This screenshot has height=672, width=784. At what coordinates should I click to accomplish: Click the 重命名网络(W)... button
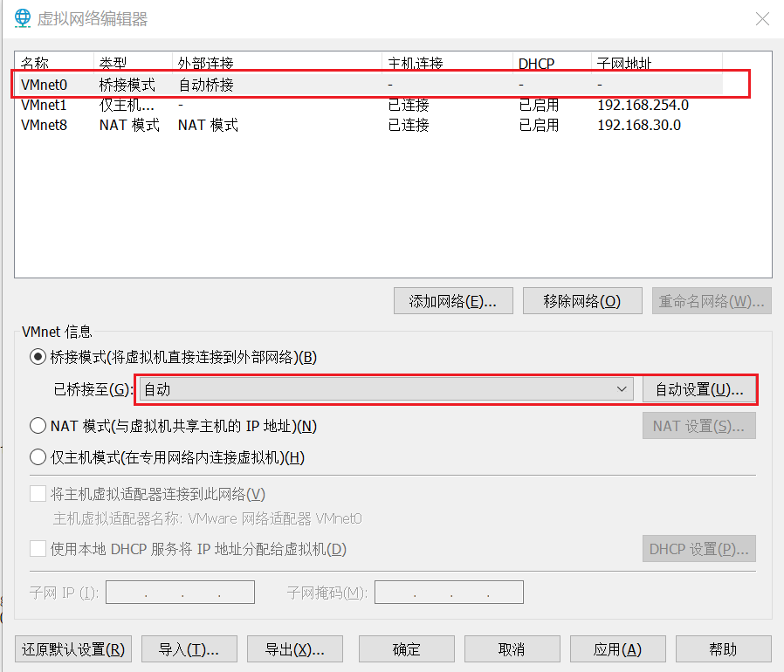click(x=712, y=301)
